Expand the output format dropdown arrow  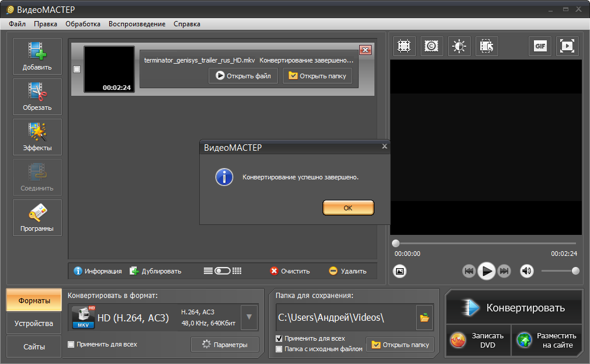[x=249, y=317]
